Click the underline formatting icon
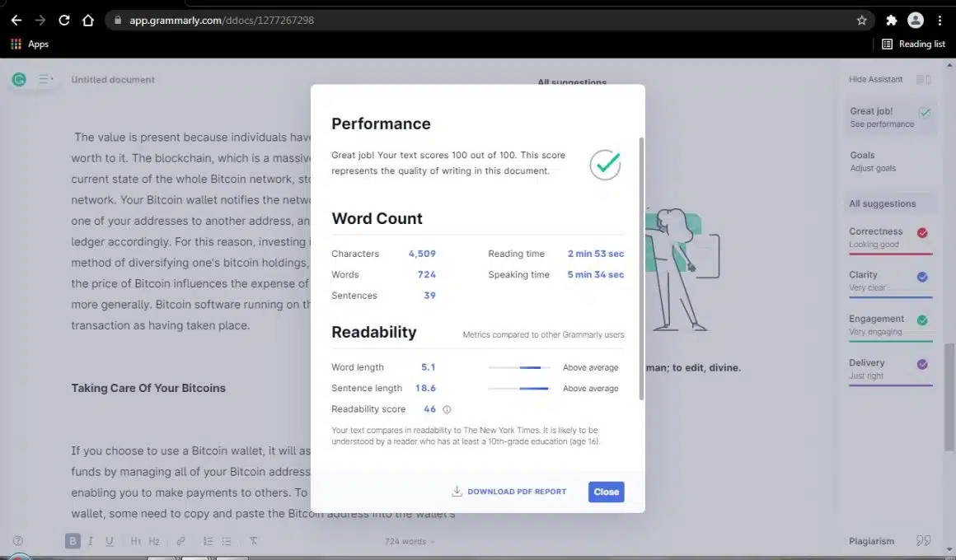 [x=109, y=541]
